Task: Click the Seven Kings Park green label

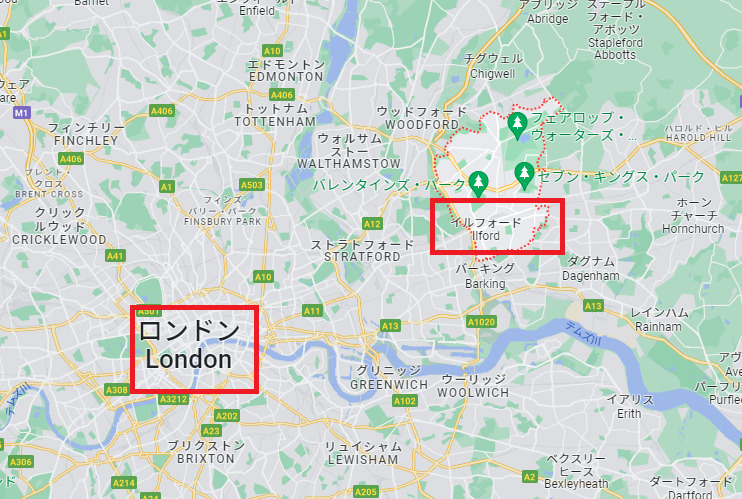Action: pyautogui.click(x=621, y=177)
